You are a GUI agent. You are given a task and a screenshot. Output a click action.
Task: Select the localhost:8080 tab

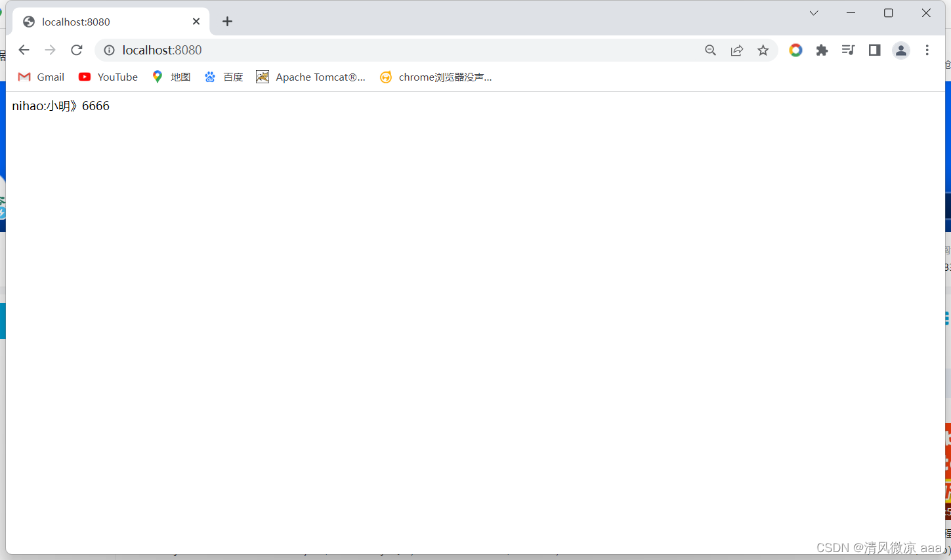[x=112, y=22]
